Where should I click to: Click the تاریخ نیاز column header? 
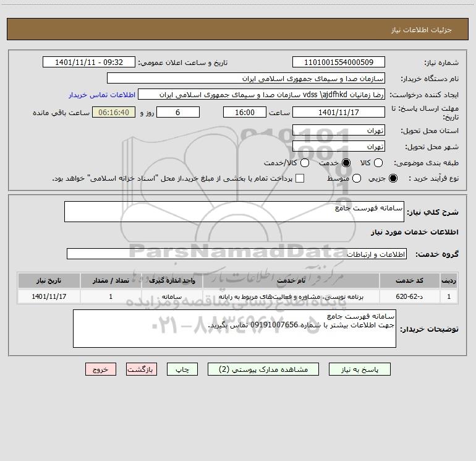[x=49, y=280]
